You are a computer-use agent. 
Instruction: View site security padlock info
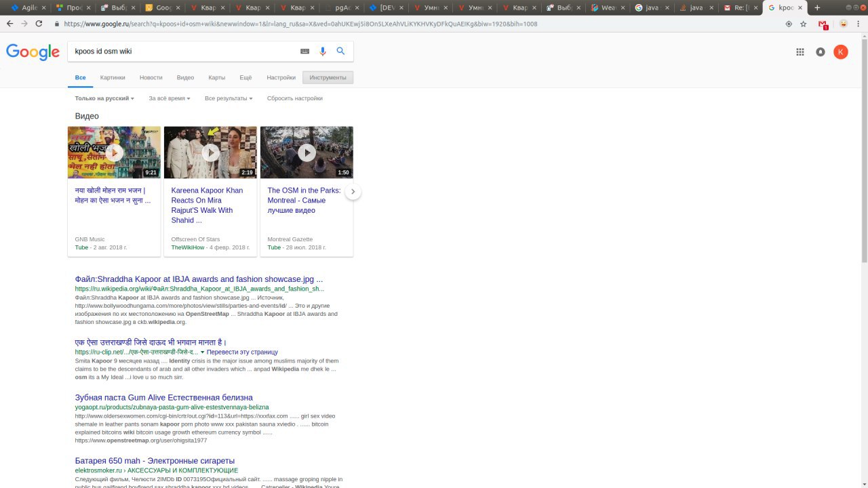click(58, 23)
